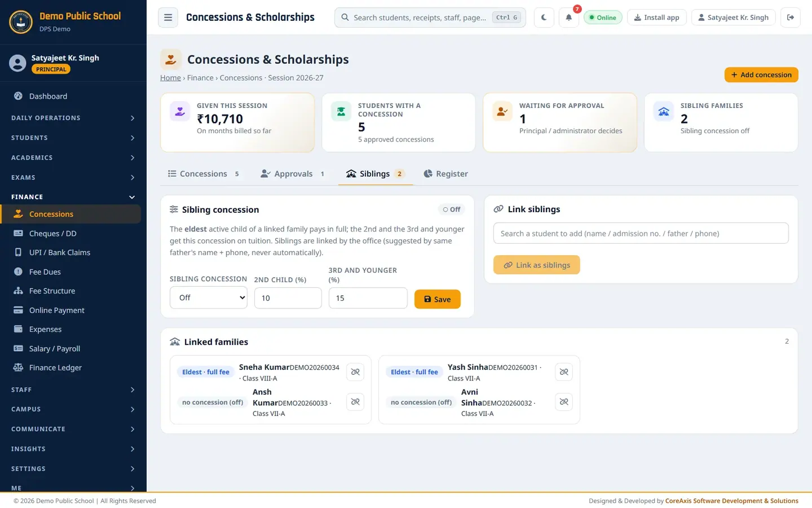Open Cheques / DD page

point(70,234)
